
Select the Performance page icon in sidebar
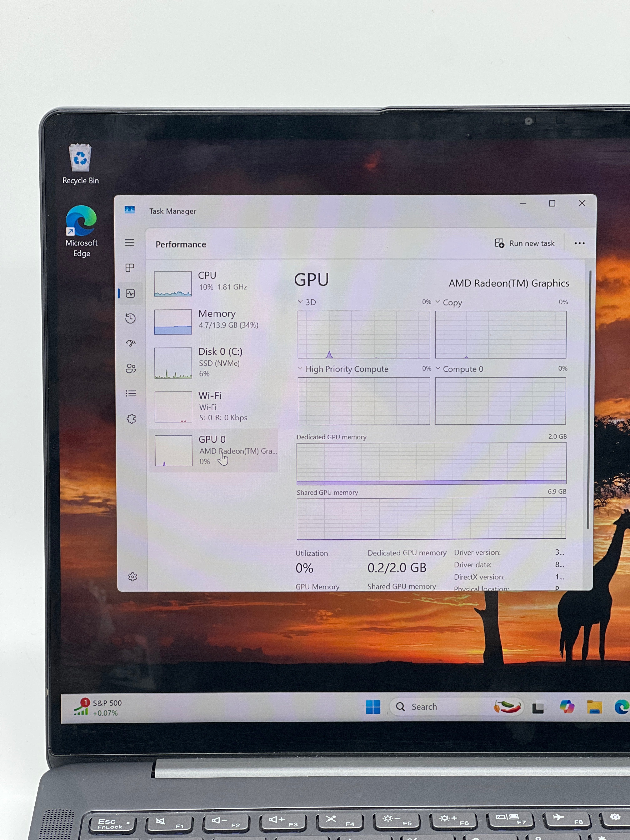click(130, 294)
